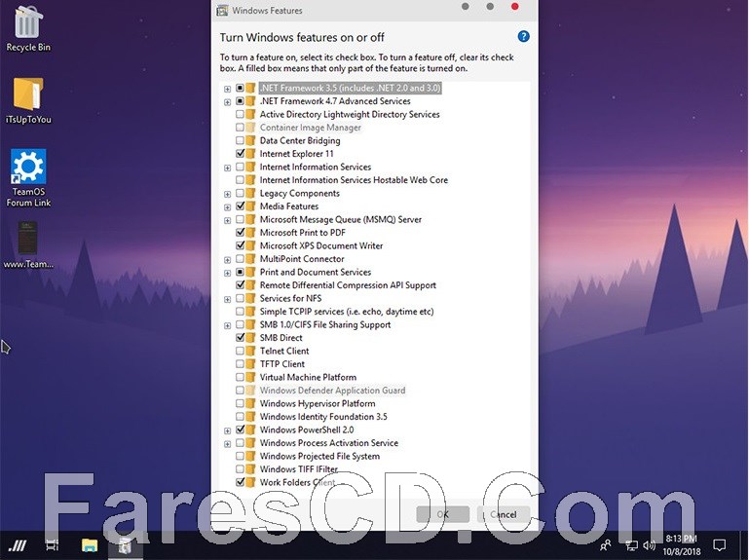This screenshot has height=560, width=749.
Task: Click the folder icon beside Telnet Client
Action: (x=250, y=351)
